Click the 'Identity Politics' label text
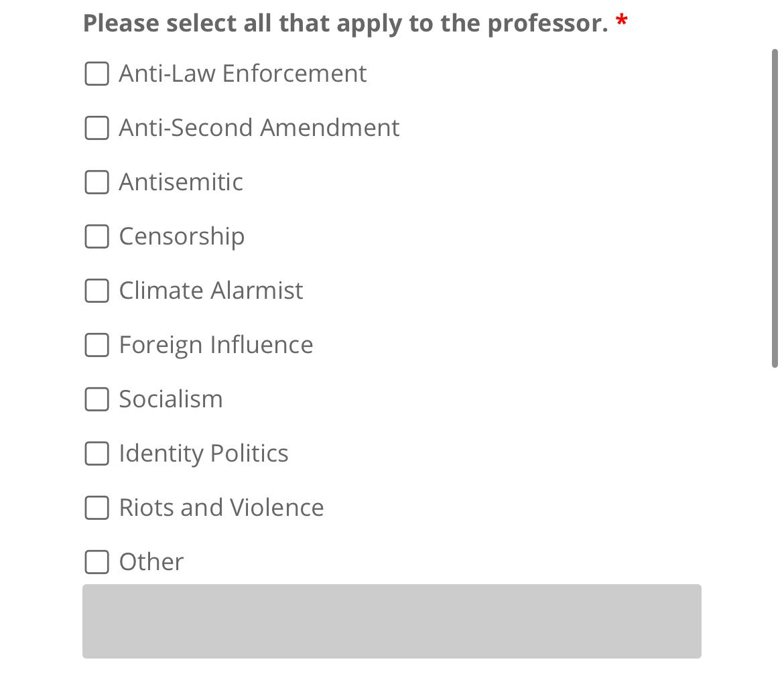This screenshot has width=784, height=680. click(x=203, y=453)
